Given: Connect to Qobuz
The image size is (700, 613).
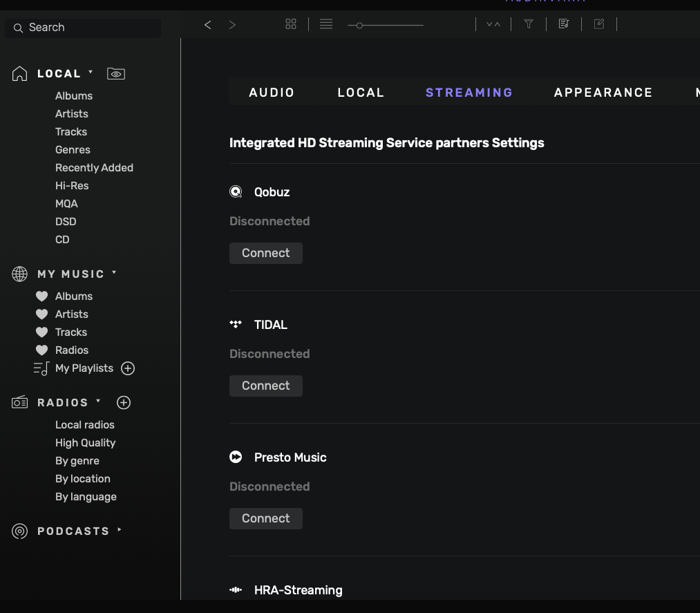Looking at the screenshot, I should point(266,253).
